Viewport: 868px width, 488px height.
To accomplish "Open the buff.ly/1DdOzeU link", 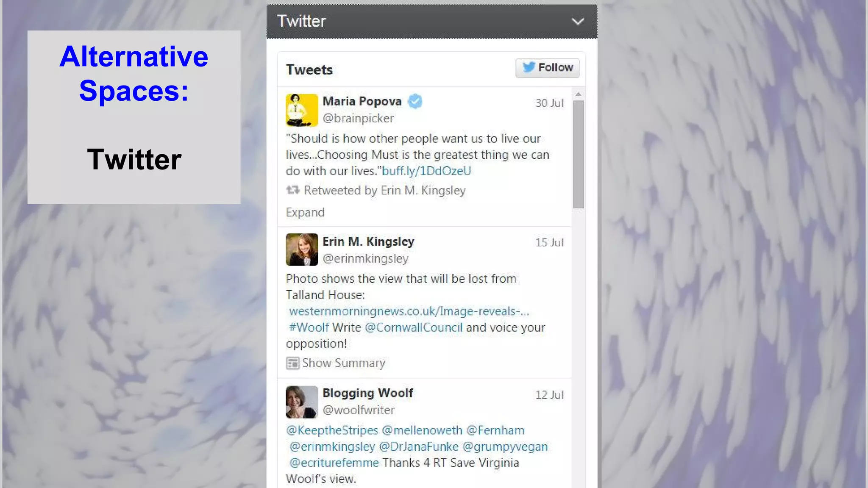I will coord(426,171).
